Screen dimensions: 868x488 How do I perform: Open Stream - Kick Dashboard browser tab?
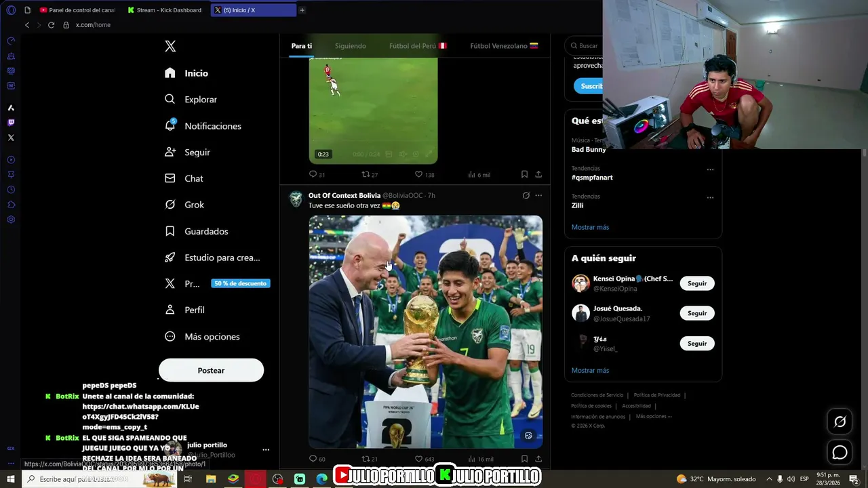pos(166,10)
